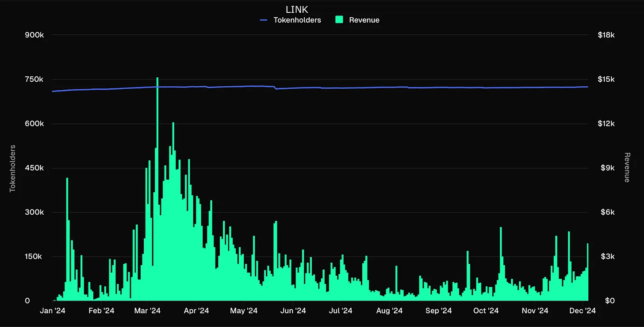Image resolution: width=644 pixels, height=327 pixels.
Task: Click the Sep '24 x-axis label
Action: [x=438, y=311]
